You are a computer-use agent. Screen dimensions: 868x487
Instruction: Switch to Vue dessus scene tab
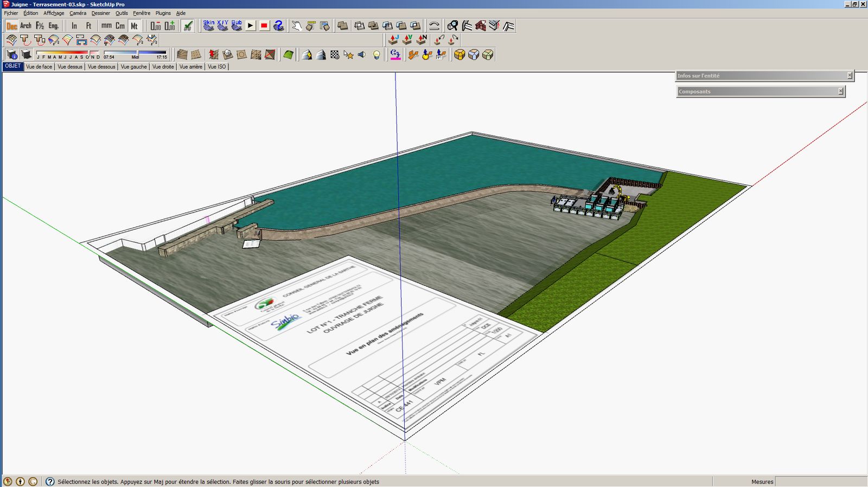point(70,67)
